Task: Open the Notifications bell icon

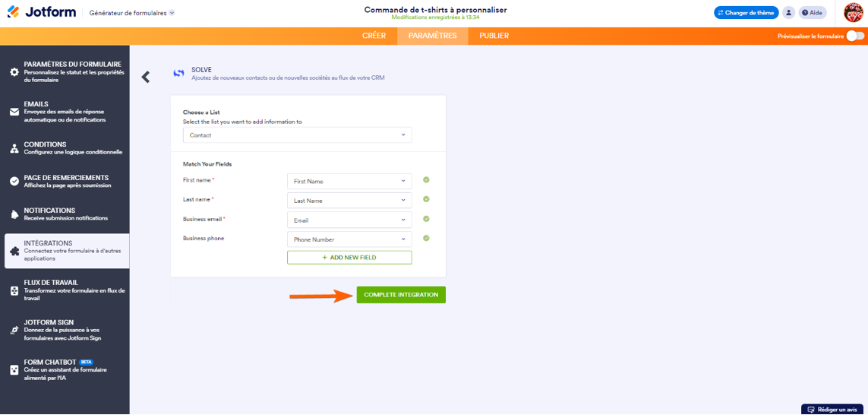Action: 14,214
